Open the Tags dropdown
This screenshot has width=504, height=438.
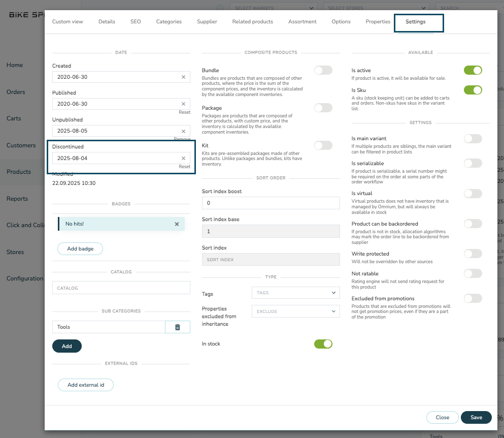pyautogui.click(x=296, y=293)
